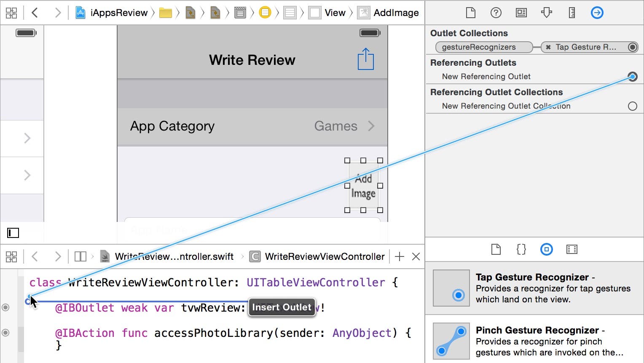Select the Add Image view on canvas
The height and width of the screenshot is (363, 644).
click(x=363, y=186)
